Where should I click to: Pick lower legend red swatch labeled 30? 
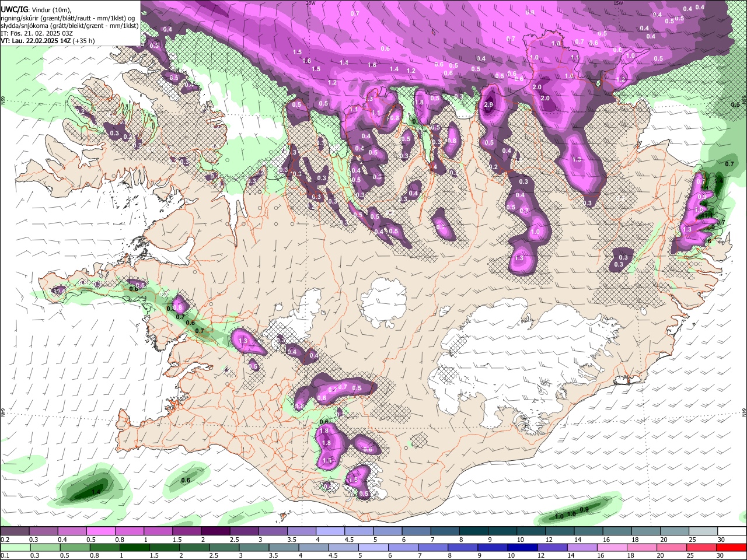(732, 547)
